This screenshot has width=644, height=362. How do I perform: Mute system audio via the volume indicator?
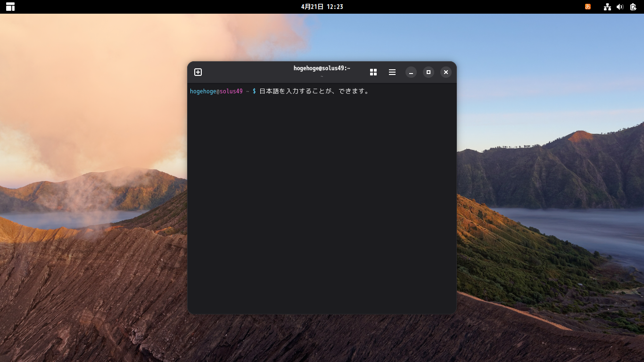(619, 7)
